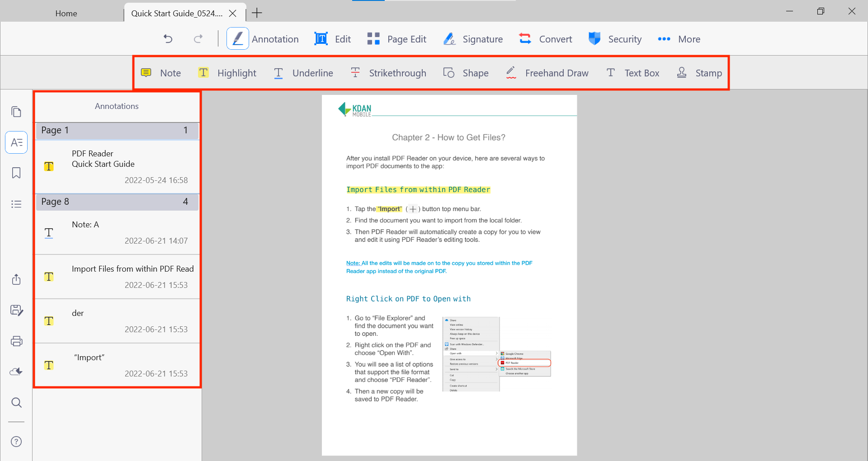Open the Page Edit tool
868x461 pixels.
(396, 39)
